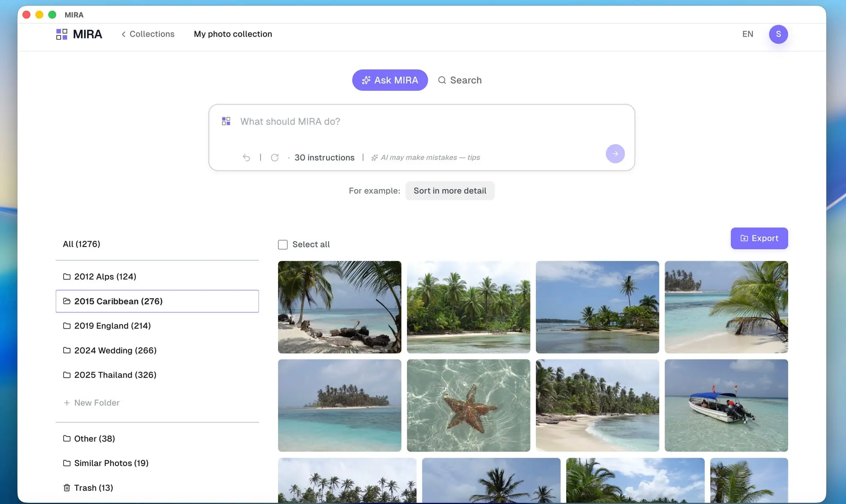Open the 2012 Alps folder
The image size is (846, 504).
click(x=157, y=276)
